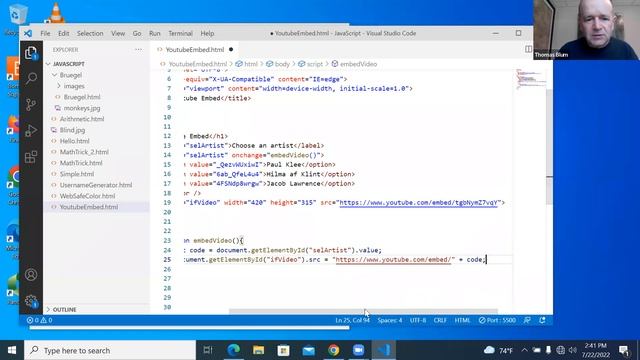Click the vertical scrollbar of the editor

549,147
